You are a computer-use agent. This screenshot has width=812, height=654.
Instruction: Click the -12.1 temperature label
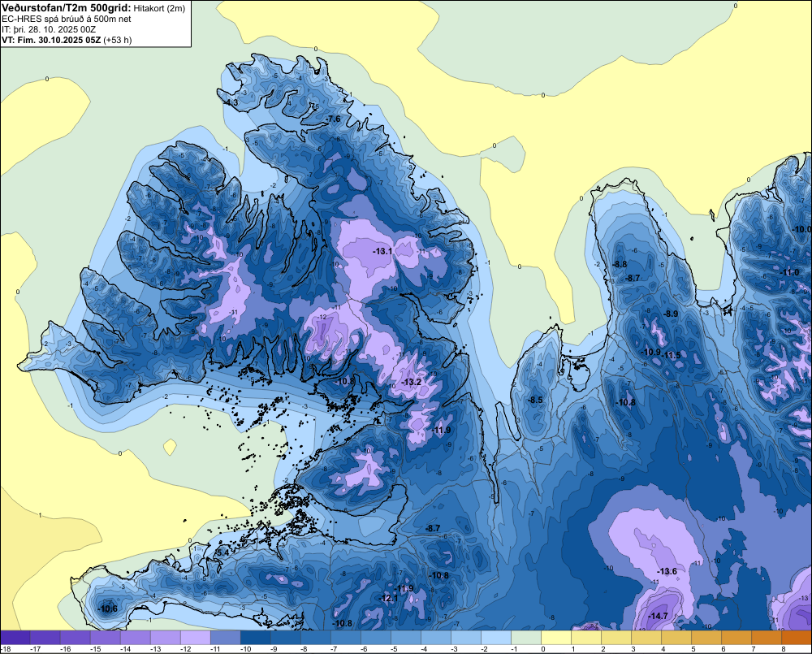click(x=388, y=598)
